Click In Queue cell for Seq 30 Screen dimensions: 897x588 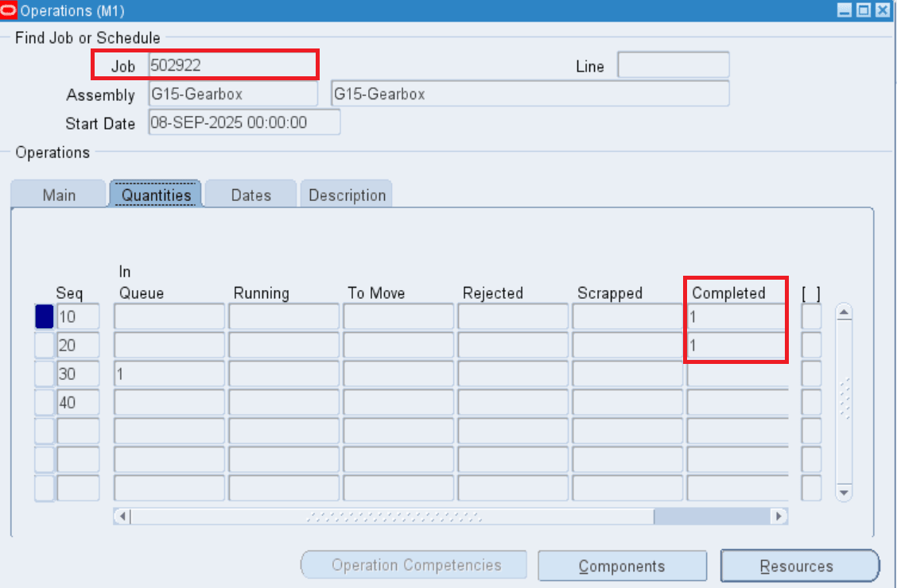coord(169,373)
